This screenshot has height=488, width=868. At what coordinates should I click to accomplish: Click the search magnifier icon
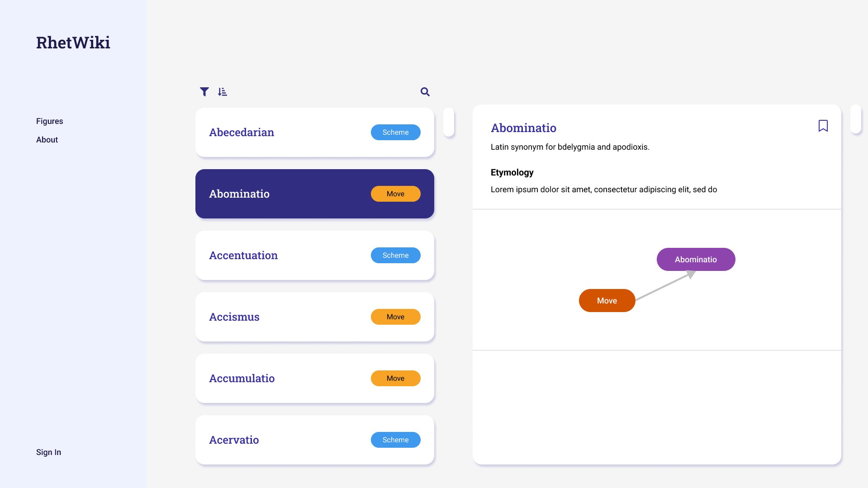click(425, 92)
